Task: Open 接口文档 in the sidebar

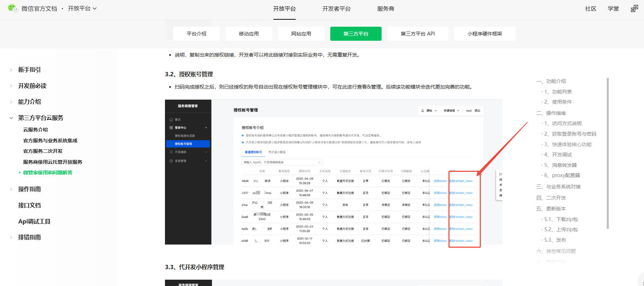Action: [30, 206]
